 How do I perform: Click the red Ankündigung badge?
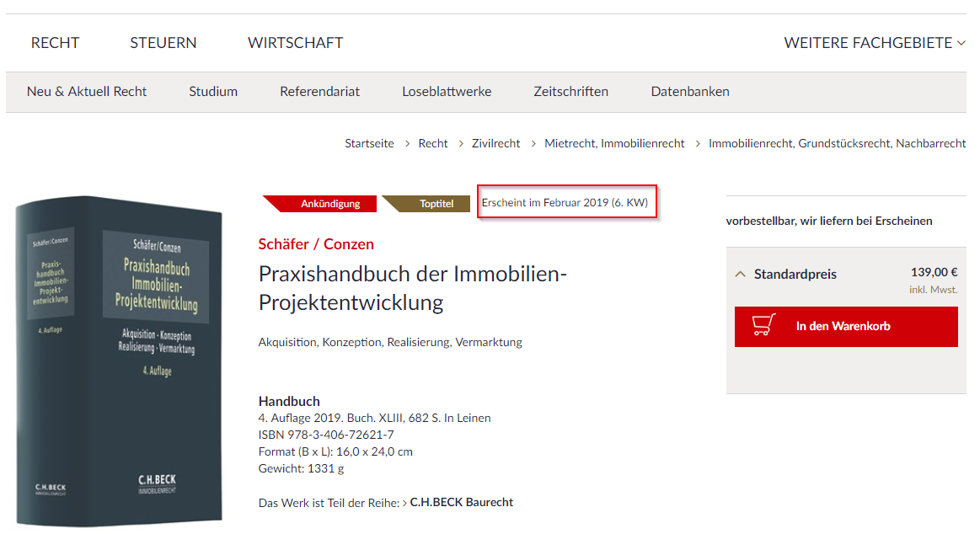320,204
